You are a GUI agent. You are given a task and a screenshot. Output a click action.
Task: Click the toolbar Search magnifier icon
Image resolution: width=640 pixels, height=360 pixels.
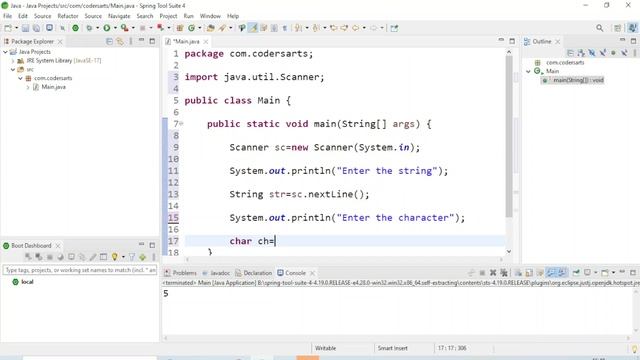[x=599, y=28]
